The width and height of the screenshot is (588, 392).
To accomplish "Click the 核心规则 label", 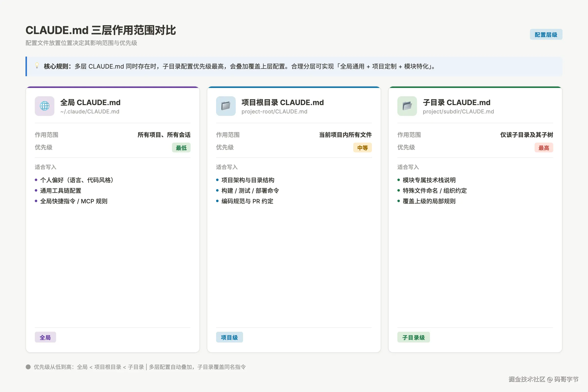I will [58, 66].
